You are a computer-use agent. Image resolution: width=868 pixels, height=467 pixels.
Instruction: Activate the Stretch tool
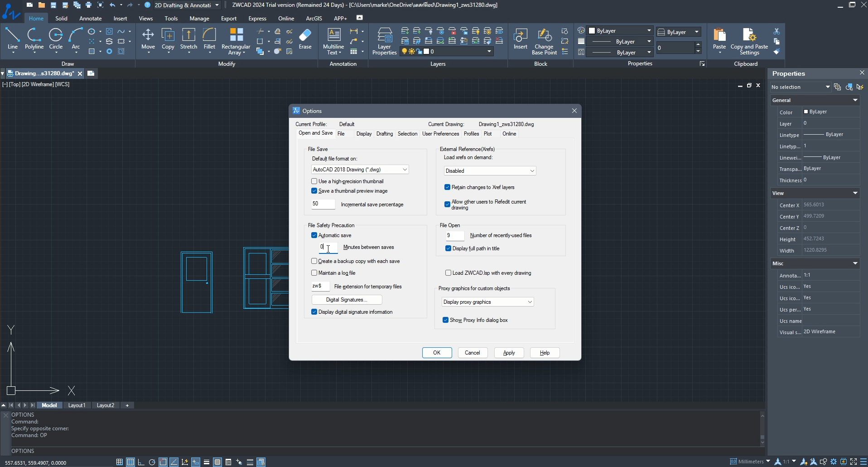188,39
